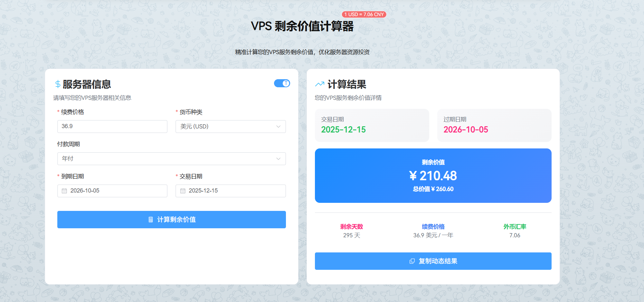Click the 交易日期 2025-12-15 result card
The width and height of the screenshot is (644, 302).
372,125
